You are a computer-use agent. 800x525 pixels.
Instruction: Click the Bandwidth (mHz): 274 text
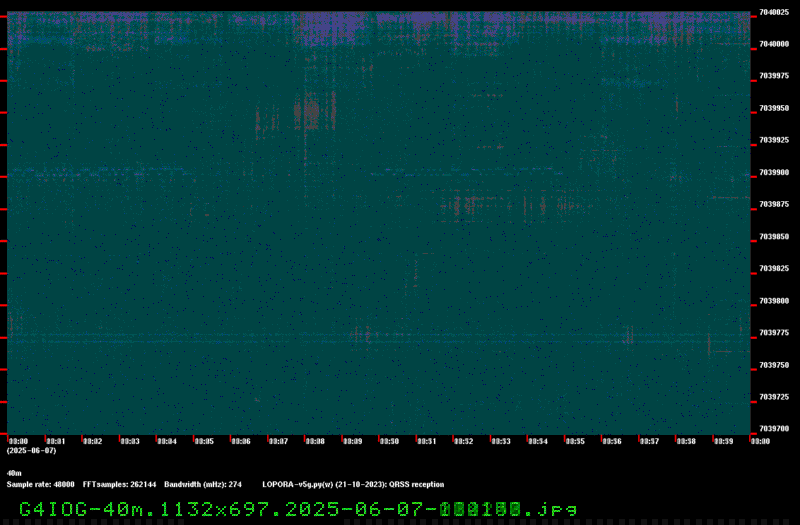coord(203,485)
